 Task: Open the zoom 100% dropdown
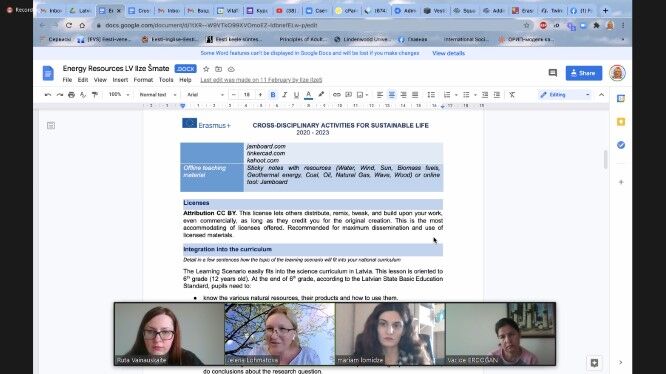[119, 95]
